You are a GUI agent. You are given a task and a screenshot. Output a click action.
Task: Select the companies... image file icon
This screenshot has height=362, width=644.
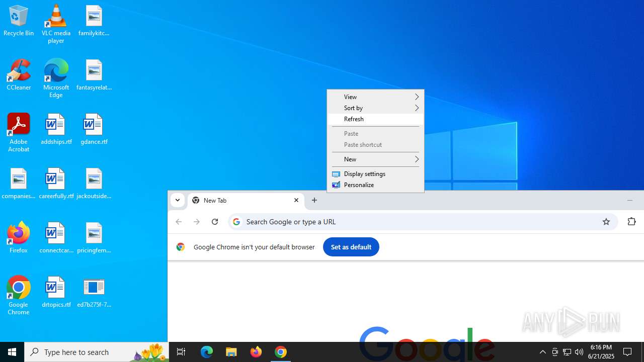[19, 184]
